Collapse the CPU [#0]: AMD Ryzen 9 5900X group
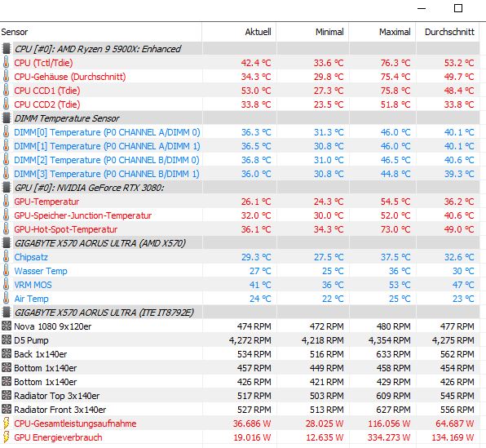The height and width of the screenshot is (448, 486). 98,49
